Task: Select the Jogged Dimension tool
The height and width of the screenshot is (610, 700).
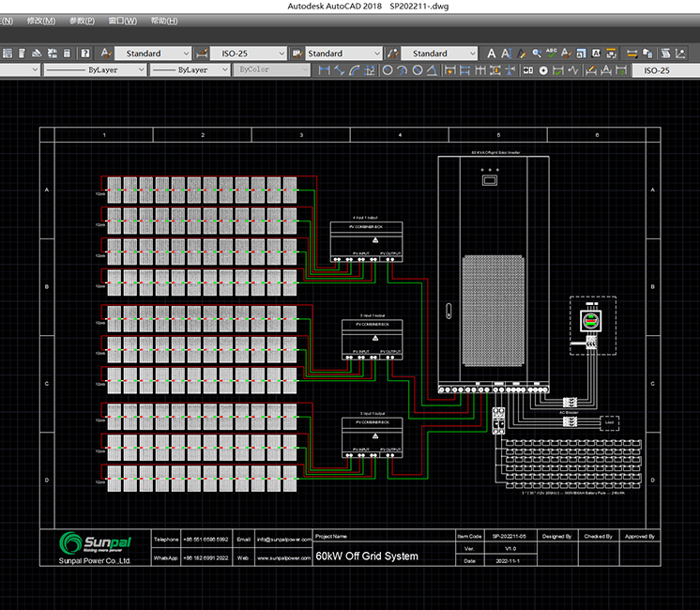Action: click(403, 70)
